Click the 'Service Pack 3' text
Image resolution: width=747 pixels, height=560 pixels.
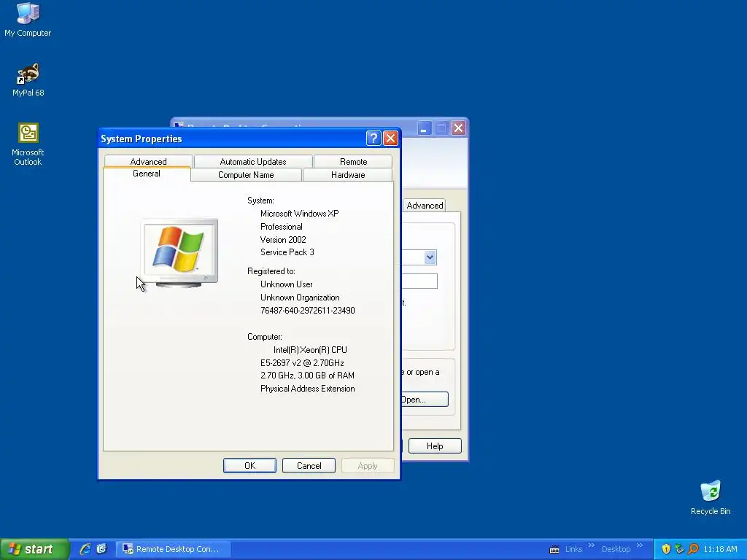[x=287, y=252]
